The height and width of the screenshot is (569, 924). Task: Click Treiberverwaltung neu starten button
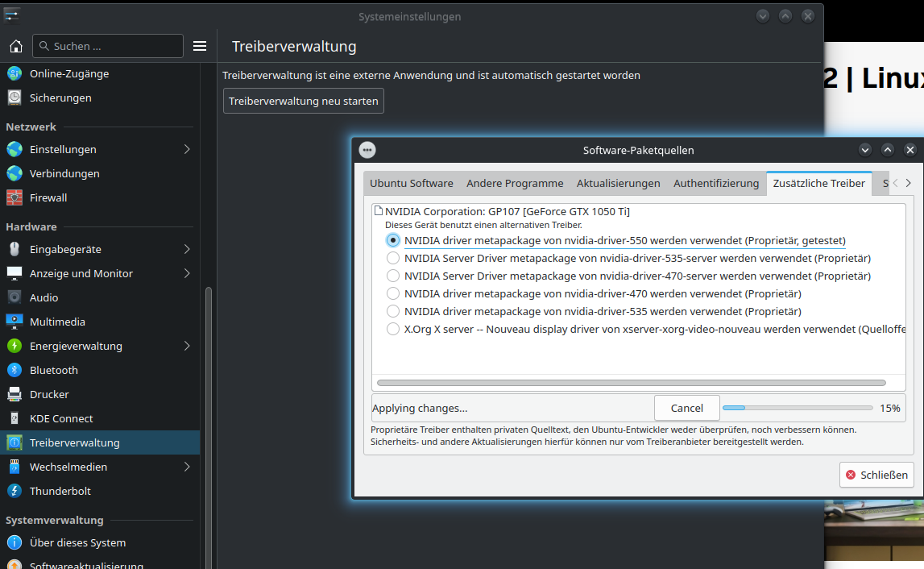point(304,101)
